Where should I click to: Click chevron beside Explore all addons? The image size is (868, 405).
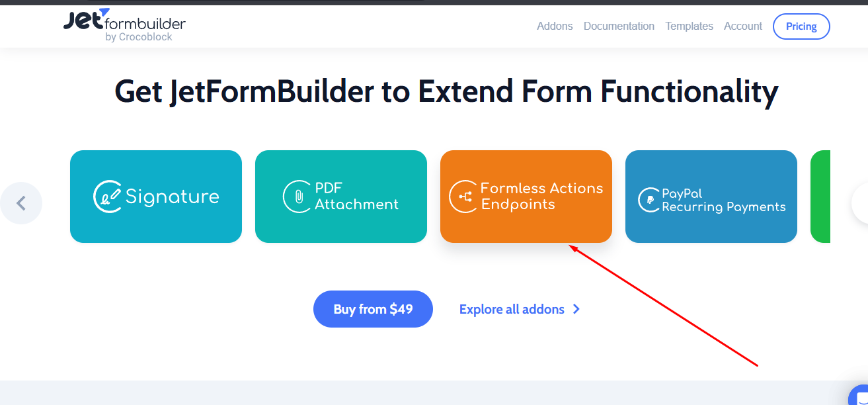(x=576, y=309)
